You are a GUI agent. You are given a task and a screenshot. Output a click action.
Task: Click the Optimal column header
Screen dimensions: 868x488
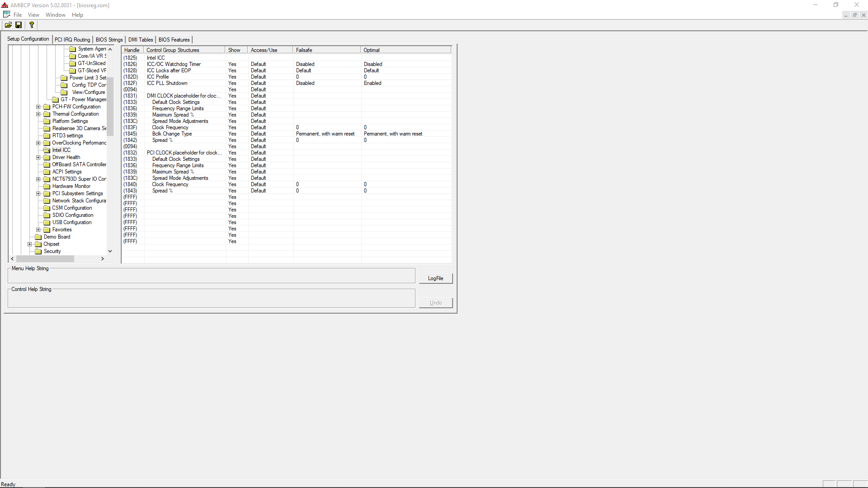click(371, 50)
